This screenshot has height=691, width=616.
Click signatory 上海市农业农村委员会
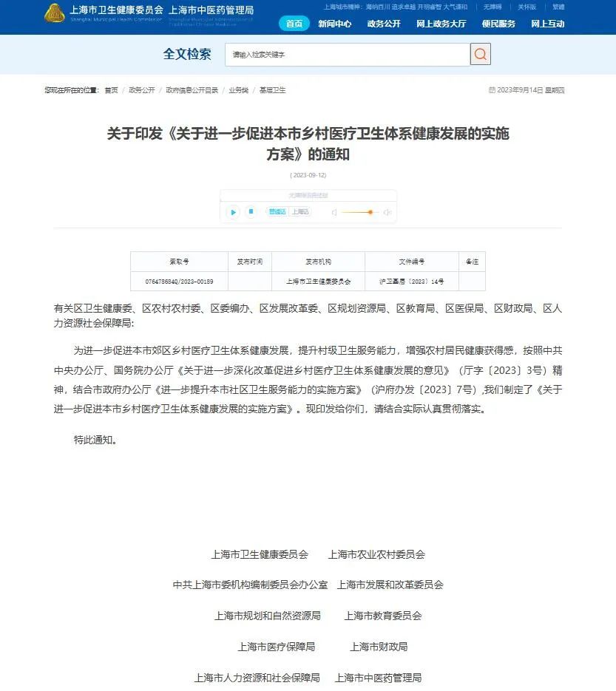pyautogui.click(x=376, y=554)
